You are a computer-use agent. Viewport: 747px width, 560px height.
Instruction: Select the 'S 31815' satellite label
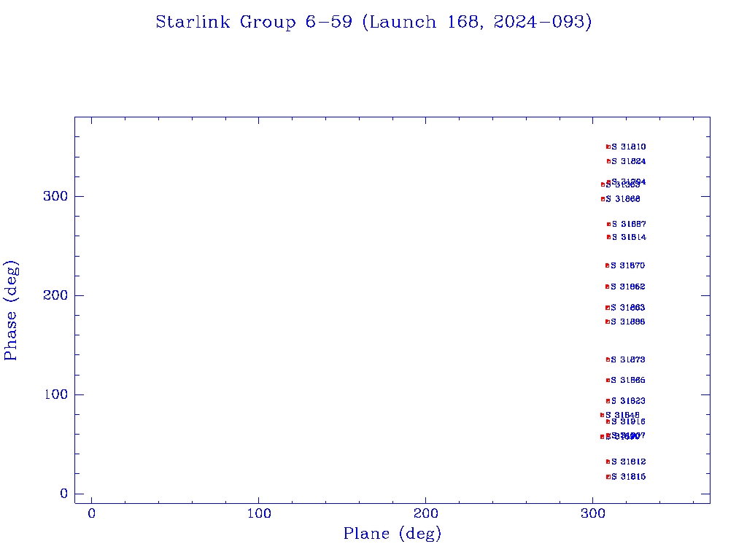629,477
